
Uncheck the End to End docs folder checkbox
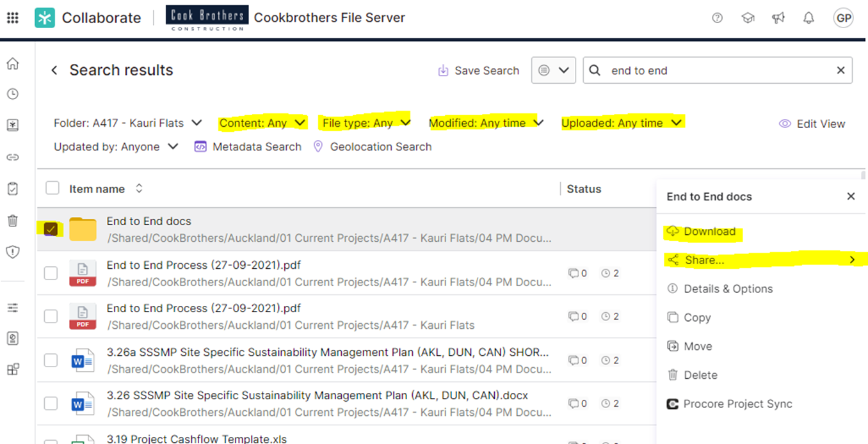click(51, 229)
